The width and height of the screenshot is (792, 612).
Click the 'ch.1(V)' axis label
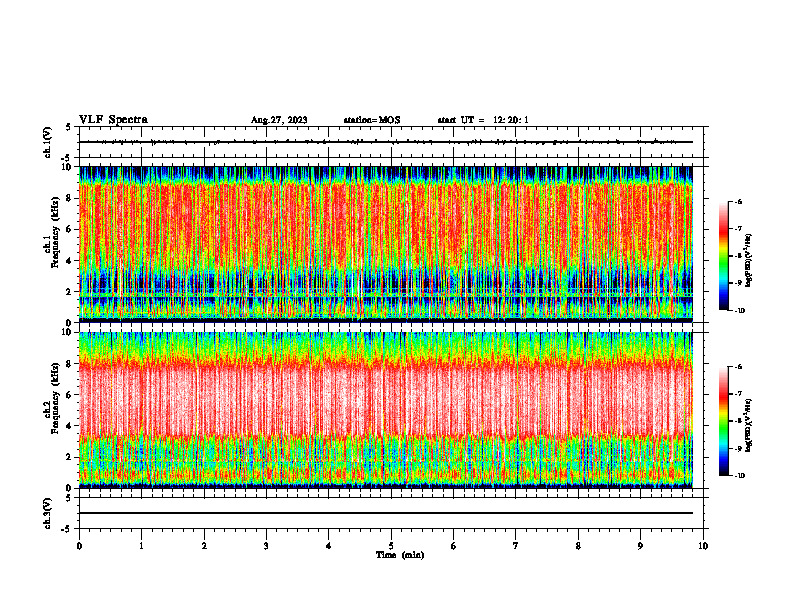point(48,142)
